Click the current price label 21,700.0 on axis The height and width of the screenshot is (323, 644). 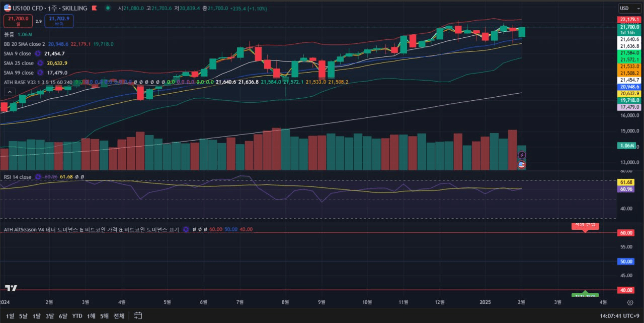click(629, 27)
